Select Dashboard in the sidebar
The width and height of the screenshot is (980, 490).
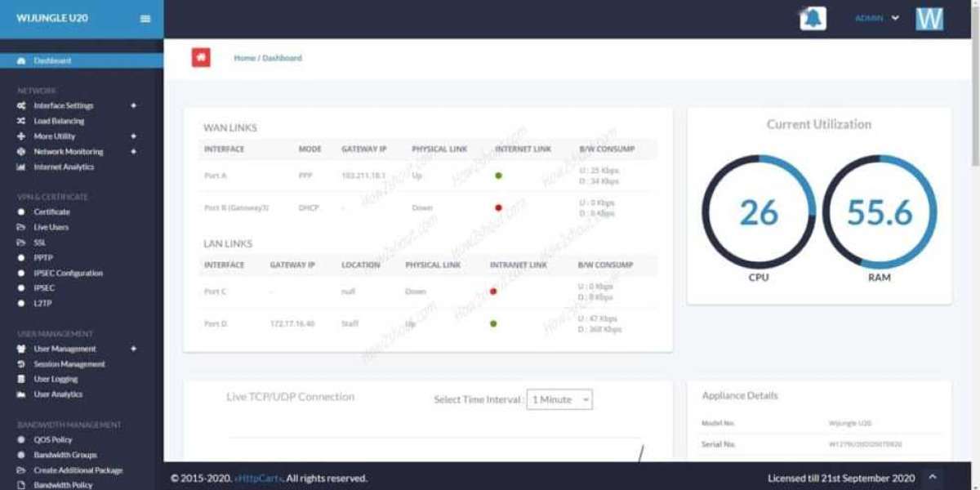coord(49,60)
